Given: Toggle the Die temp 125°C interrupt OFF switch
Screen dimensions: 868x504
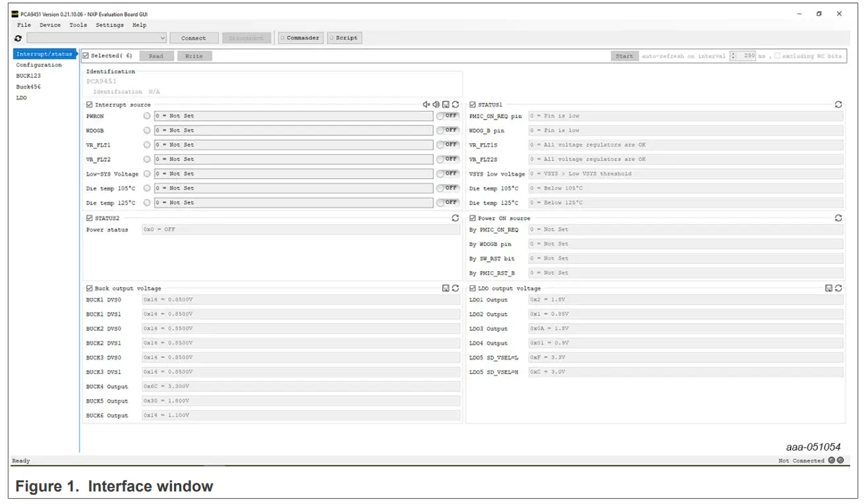Looking at the screenshot, I should (448, 203).
